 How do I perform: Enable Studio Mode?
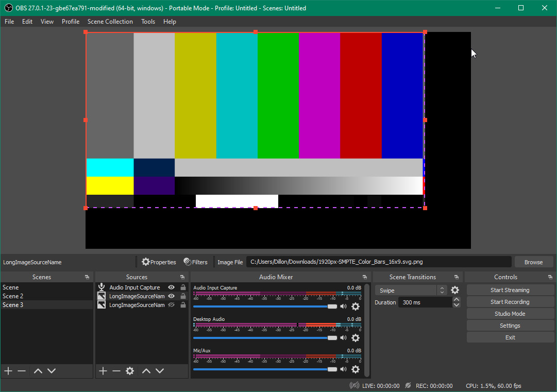tap(510, 313)
